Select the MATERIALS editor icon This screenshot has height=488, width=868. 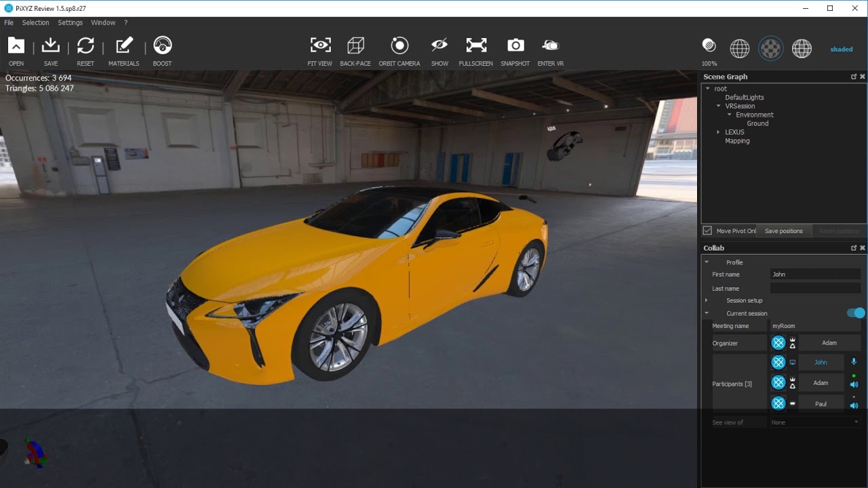click(123, 47)
